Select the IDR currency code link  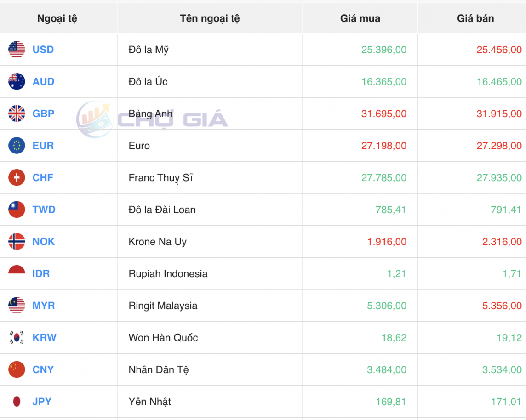point(41,273)
